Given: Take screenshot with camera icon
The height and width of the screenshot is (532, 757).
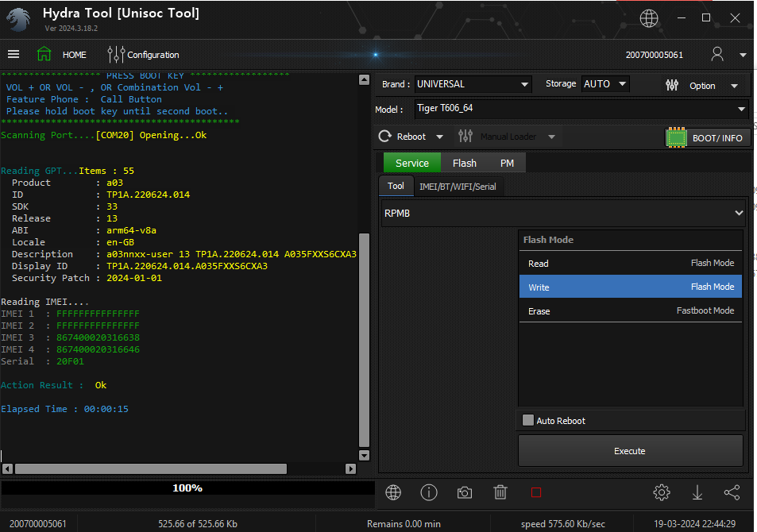Looking at the screenshot, I should (x=465, y=492).
